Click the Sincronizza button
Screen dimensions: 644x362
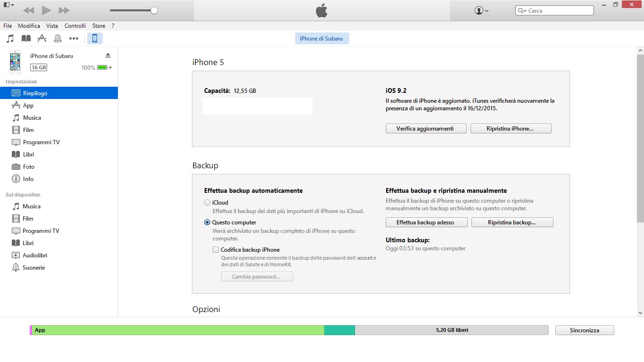pyautogui.click(x=585, y=330)
